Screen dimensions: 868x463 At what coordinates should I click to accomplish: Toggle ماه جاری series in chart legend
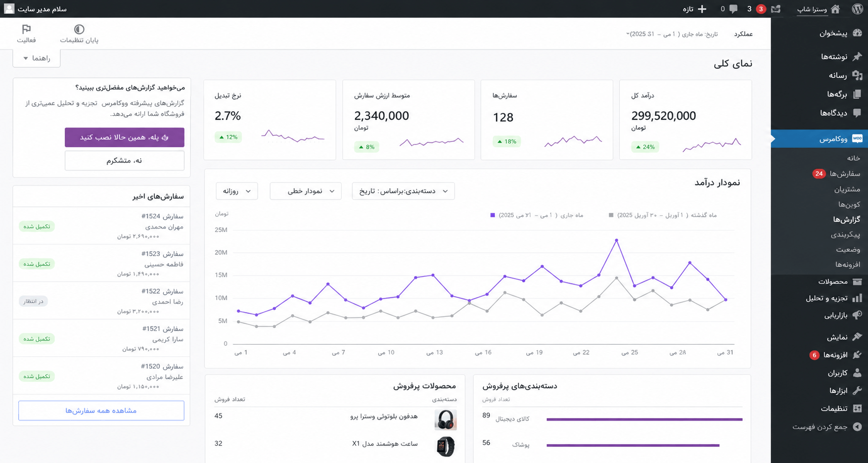click(x=536, y=215)
